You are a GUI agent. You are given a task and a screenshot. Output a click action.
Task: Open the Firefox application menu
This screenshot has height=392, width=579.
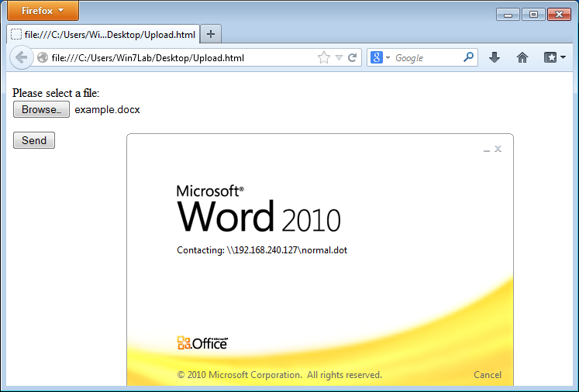[x=43, y=11]
